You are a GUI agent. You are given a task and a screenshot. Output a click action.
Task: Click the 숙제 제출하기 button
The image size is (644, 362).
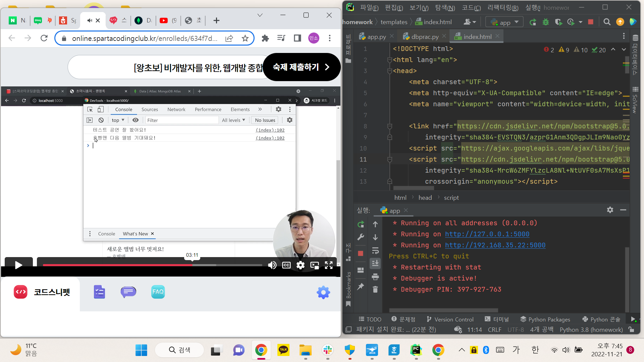pos(302,67)
